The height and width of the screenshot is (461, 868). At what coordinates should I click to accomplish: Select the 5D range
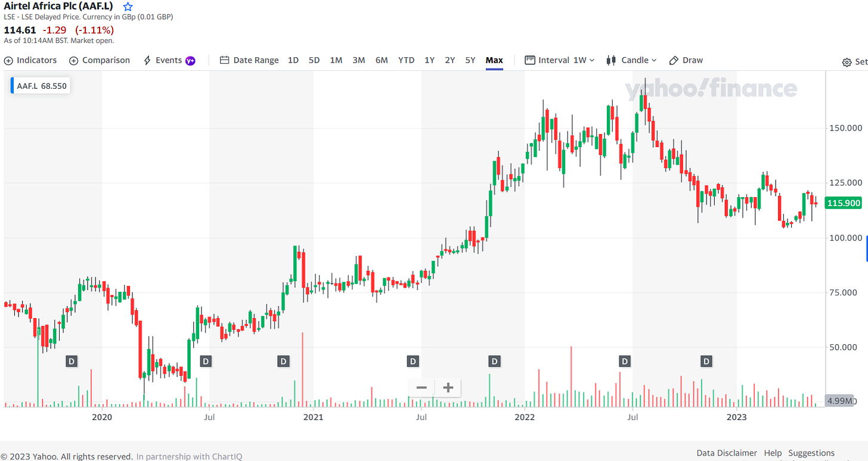point(314,60)
